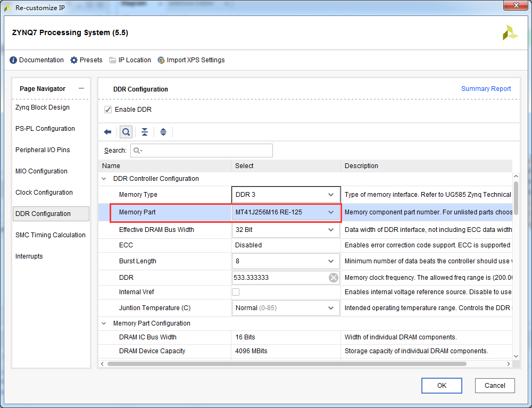
Task: Select the DRAM IC Bus Width row
Action: [x=305, y=337]
